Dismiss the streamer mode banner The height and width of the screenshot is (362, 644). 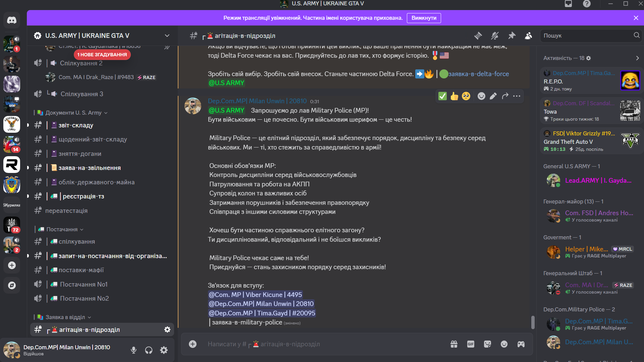pos(636,18)
